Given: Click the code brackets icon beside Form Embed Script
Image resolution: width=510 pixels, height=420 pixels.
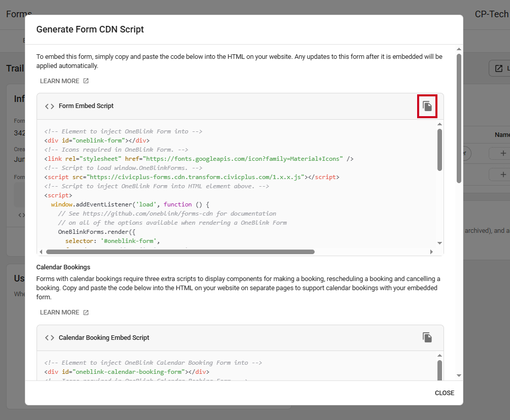Looking at the screenshot, I should 49,107.
